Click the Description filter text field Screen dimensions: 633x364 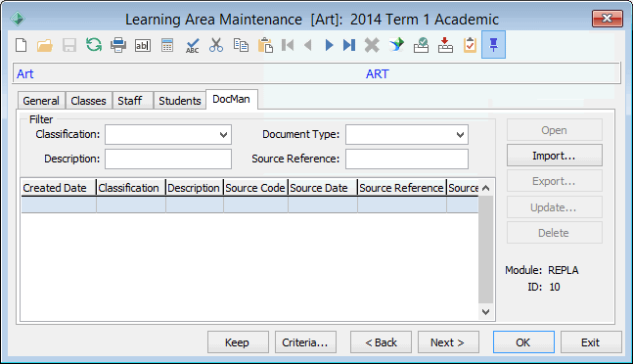[168, 159]
